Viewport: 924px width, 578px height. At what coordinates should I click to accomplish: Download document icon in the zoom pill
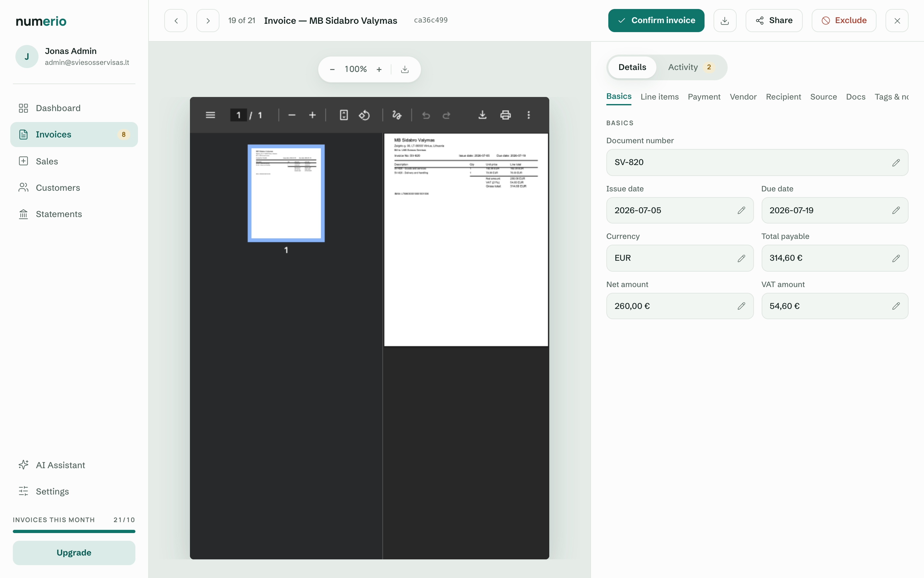pos(405,69)
